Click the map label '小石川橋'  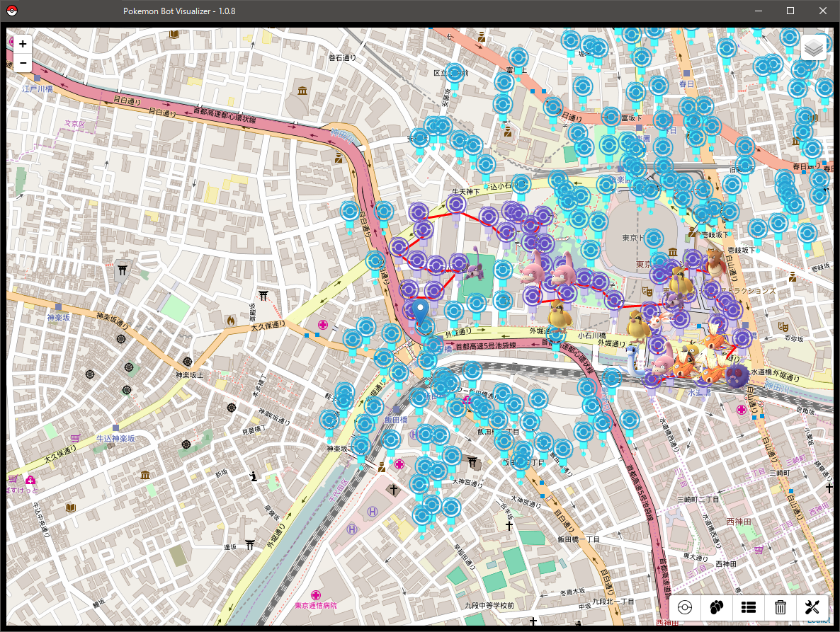pos(591,335)
